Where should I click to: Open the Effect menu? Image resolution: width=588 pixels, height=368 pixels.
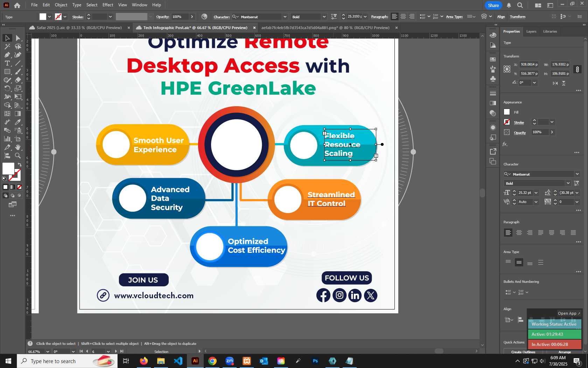[108, 5]
